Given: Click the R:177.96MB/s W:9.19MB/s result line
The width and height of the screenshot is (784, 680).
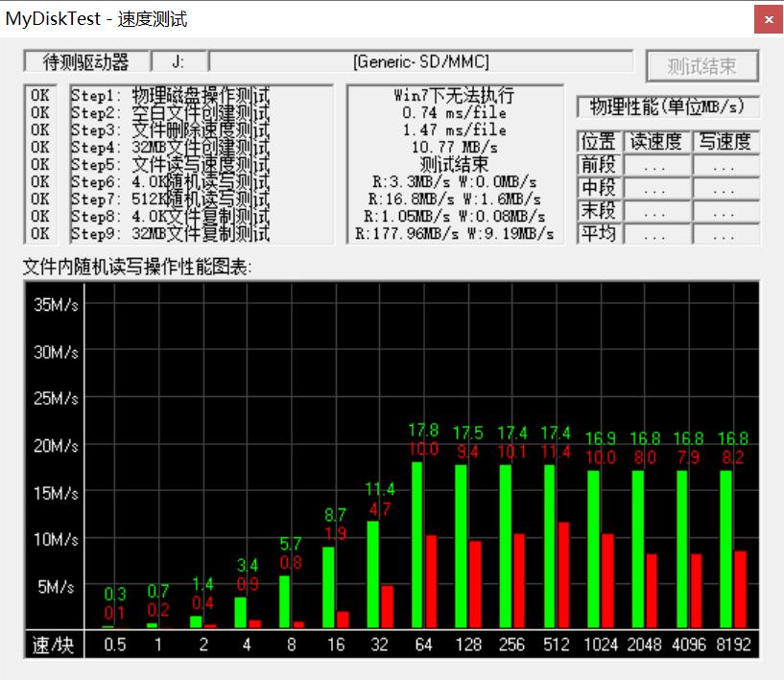Looking at the screenshot, I should click(454, 234).
